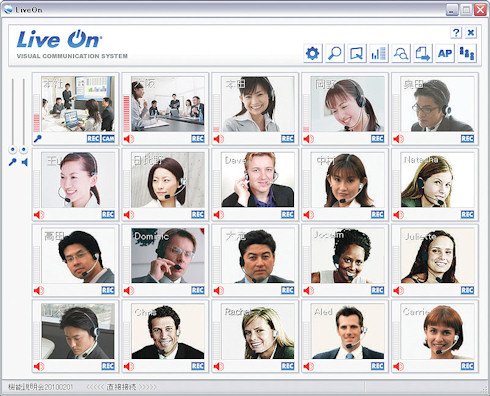The image size is (490, 396).
Task: Toggle the red speaker in 本田 tile
Action: (219, 139)
